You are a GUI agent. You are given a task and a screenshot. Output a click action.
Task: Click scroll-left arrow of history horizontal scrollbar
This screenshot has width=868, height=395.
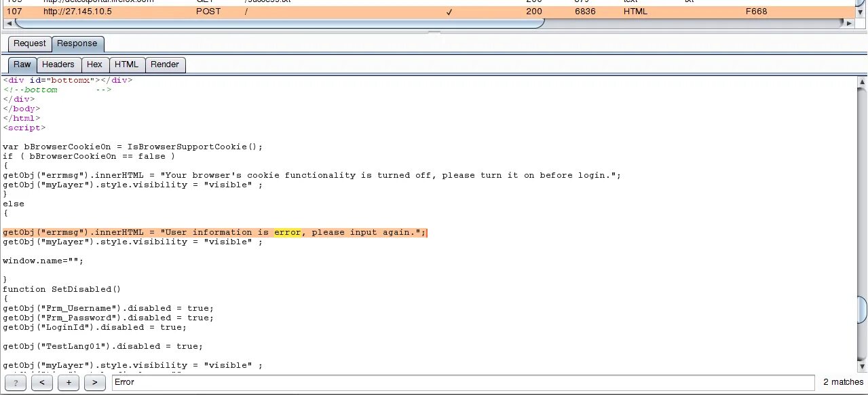[8, 23]
